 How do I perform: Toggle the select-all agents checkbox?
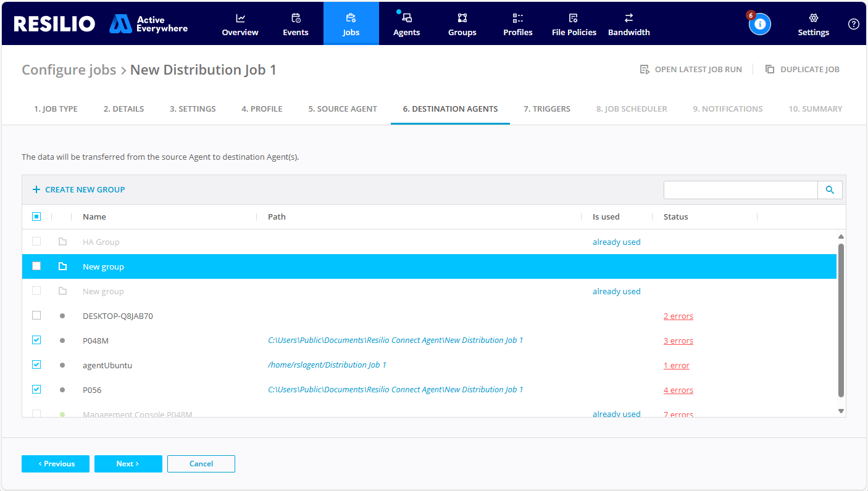36,217
